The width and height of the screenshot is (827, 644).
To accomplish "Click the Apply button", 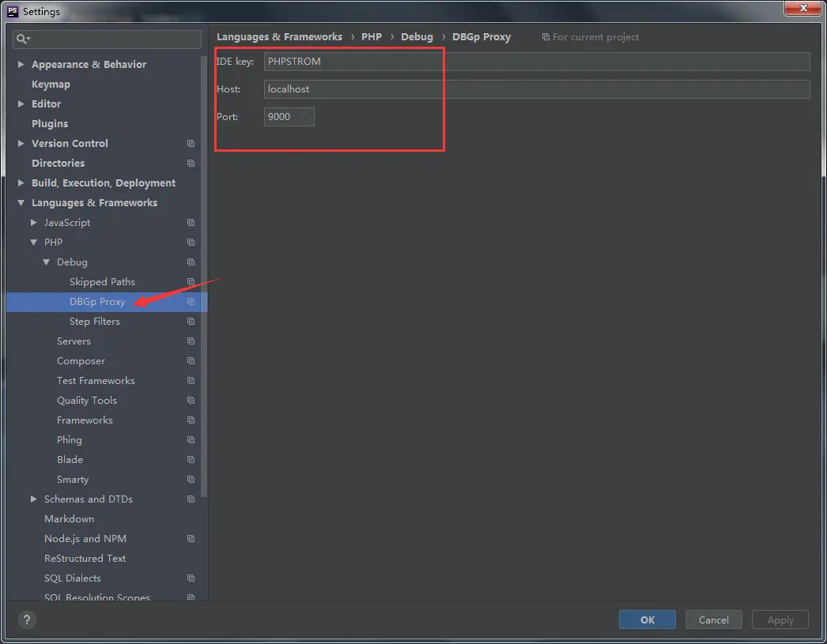I will click(x=780, y=620).
